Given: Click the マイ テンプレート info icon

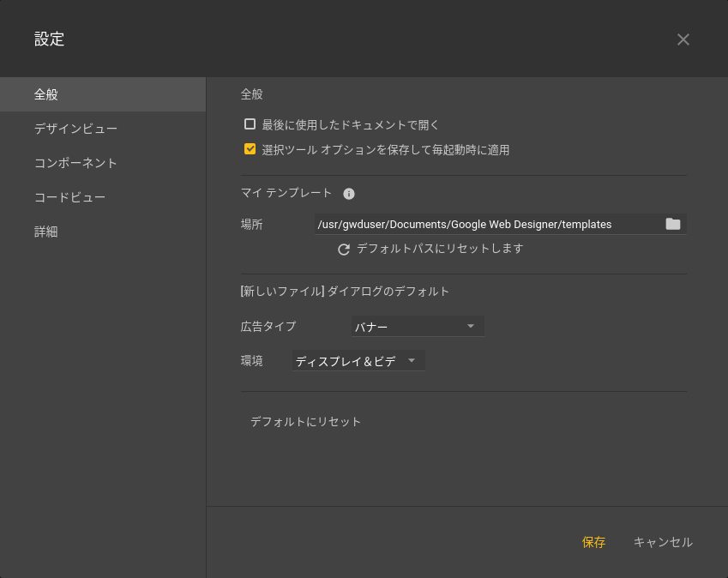Looking at the screenshot, I should point(349,194).
